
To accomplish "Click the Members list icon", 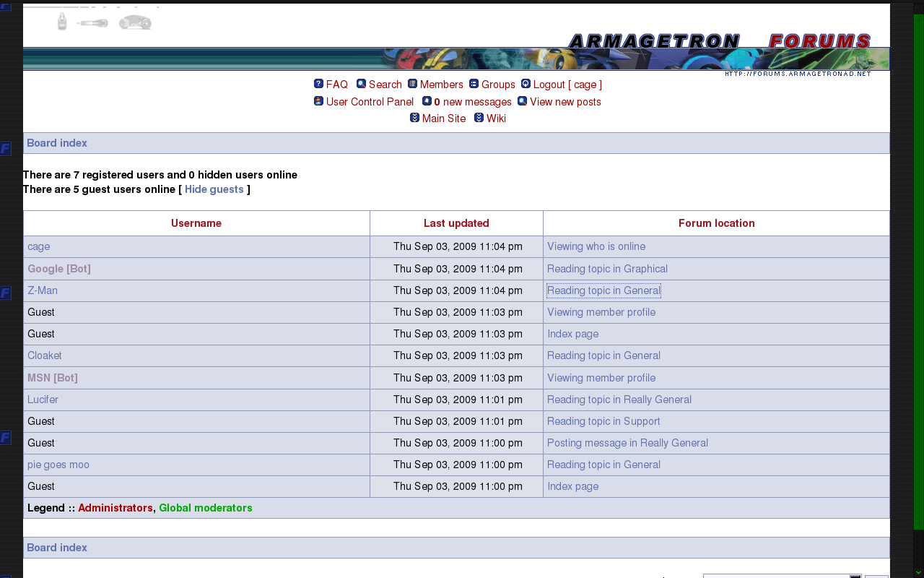I will [412, 84].
